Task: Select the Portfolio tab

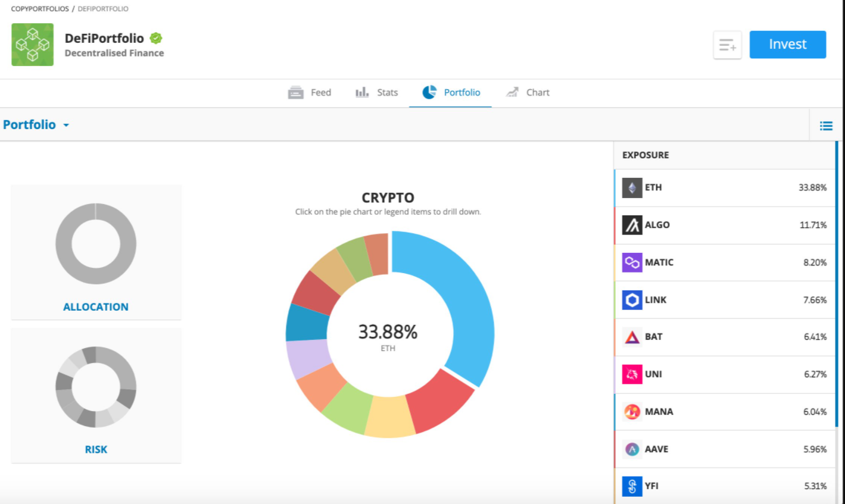Action: 450,92
